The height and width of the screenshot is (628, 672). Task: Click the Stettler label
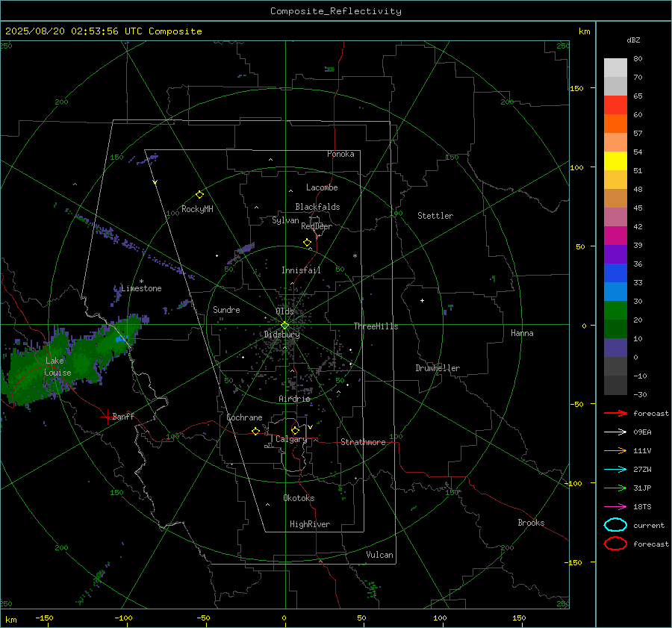[x=435, y=216]
